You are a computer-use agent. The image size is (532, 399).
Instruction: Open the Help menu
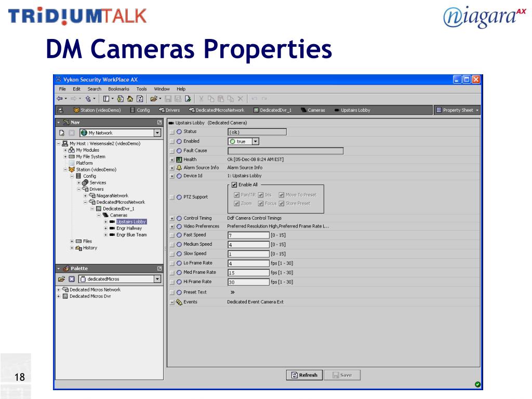point(181,89)
